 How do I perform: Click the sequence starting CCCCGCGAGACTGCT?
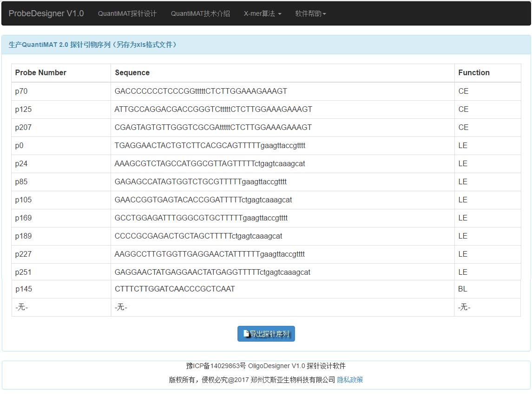(198, 236)
